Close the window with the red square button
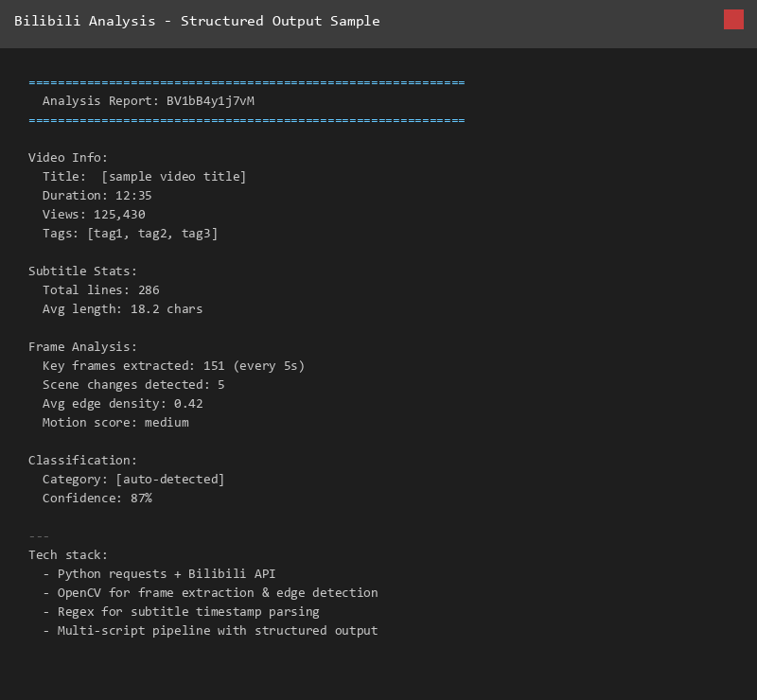Viewport: 757px width, 700px height. pyautogui.click(x=733, y=20)
